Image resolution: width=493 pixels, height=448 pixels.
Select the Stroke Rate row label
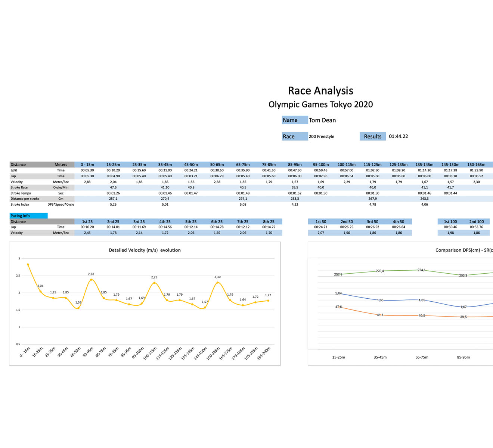19,187
